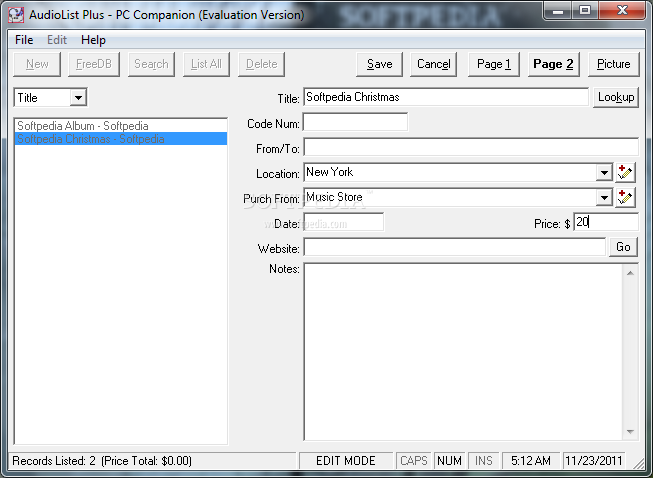Switch to Page 1
The width and height of the screenshot is (653, 478).
pos(494,64)
